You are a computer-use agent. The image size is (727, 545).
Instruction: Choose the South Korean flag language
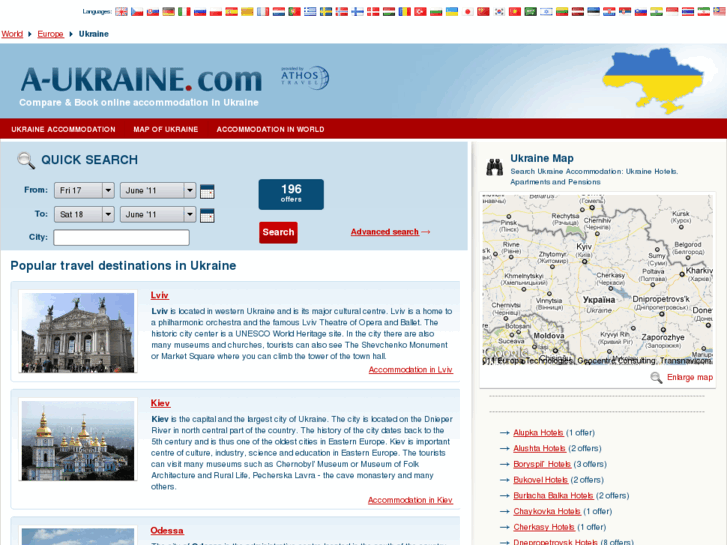tap(499, 12)
